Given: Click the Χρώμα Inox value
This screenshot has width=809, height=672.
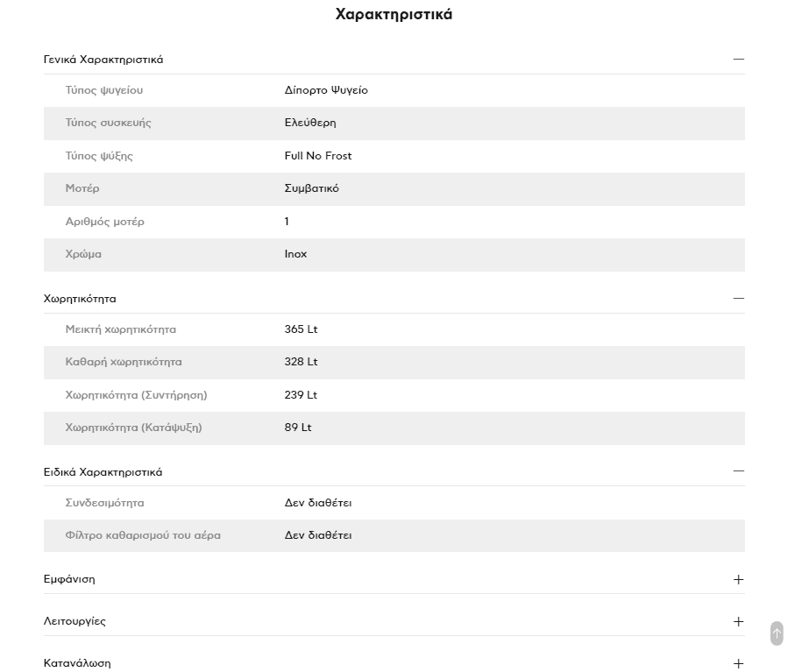Looking at the screenshot, I should pyautogui.click(x=295, y=254).
